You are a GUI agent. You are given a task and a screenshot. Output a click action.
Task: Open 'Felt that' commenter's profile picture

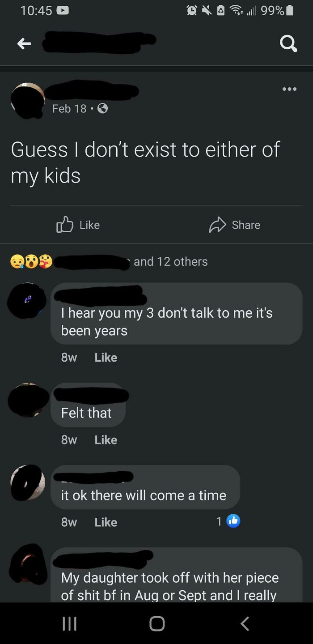[28, 400]
